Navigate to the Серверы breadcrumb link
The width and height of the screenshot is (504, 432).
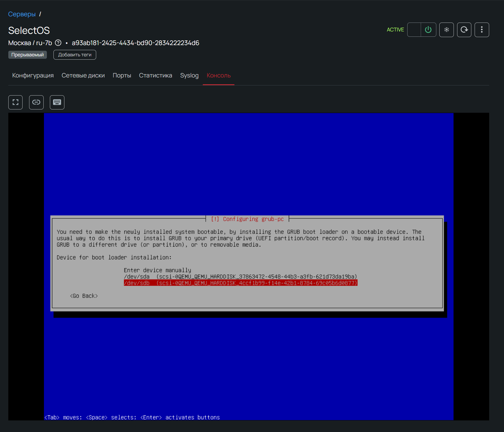tap(22, 14)
